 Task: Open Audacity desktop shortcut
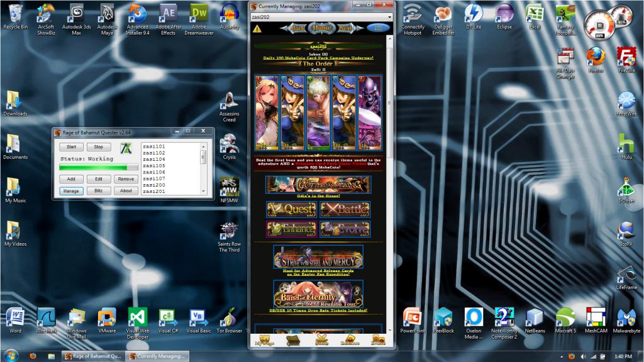coord(229,17)
